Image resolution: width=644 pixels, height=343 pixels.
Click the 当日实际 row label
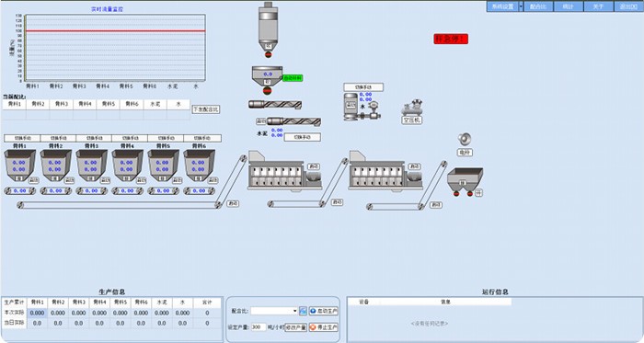click(x=14, y=323)
